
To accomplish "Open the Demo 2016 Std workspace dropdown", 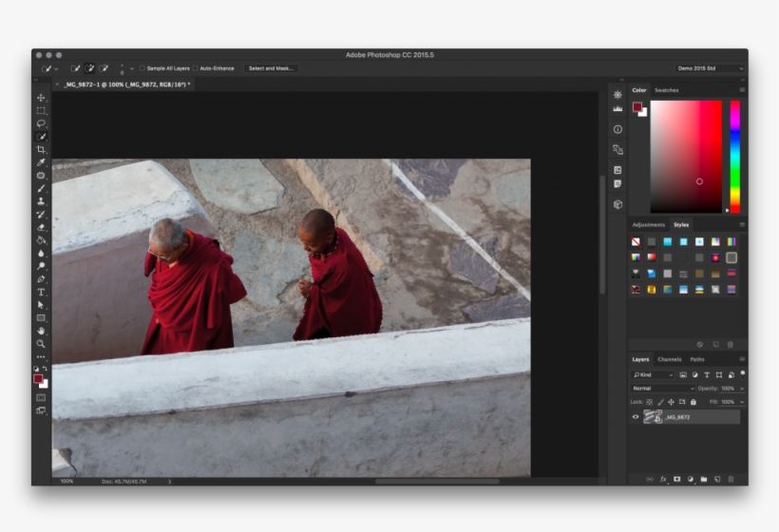I will click(x=710, y=68).
